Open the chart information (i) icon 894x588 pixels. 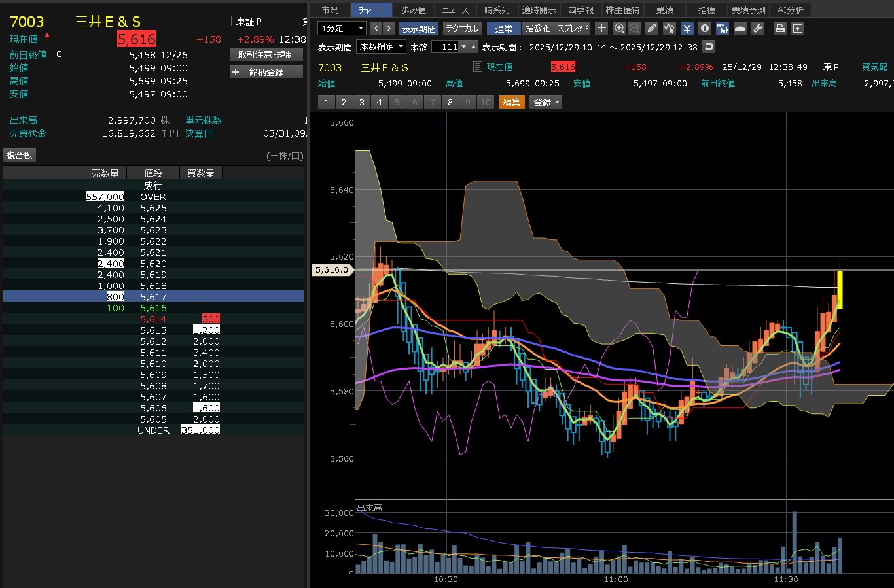[704, 28]
